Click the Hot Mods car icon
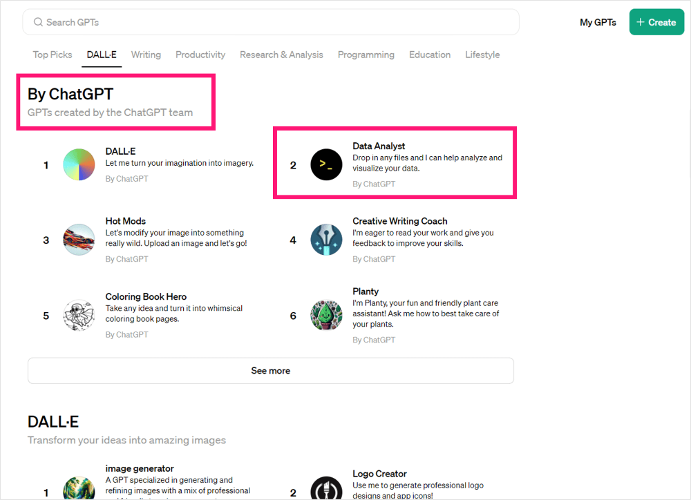This screenshot has width=691, height=500. (79, 240)
